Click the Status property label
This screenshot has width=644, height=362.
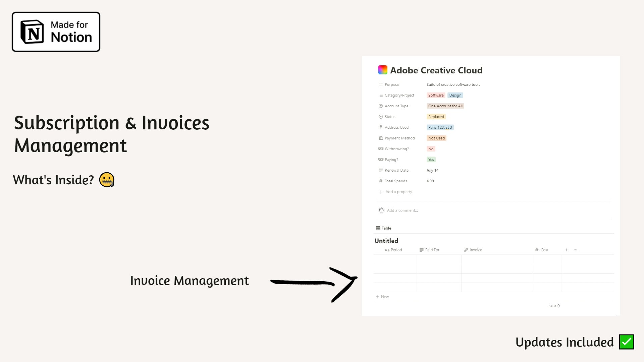pyautogui.click(x=390, y=117)
